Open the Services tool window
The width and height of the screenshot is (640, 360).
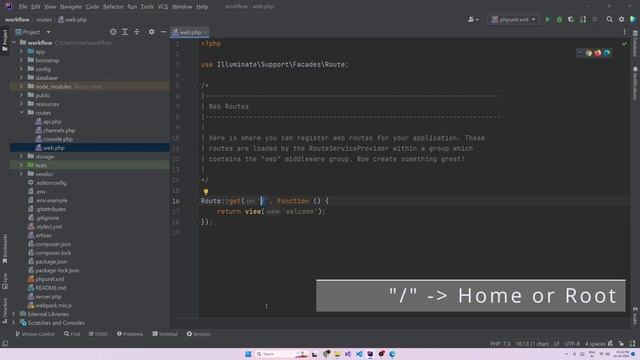pos(198,334)
